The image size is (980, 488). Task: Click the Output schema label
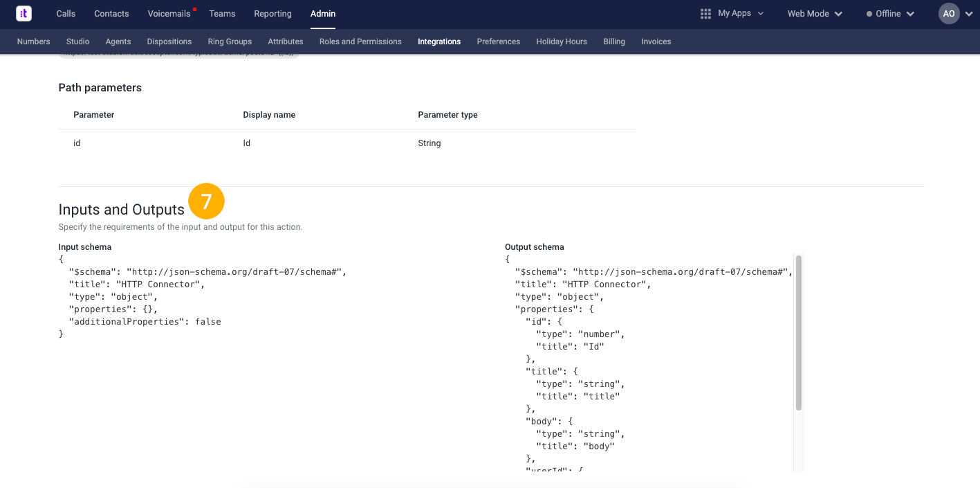click(535, 247)
